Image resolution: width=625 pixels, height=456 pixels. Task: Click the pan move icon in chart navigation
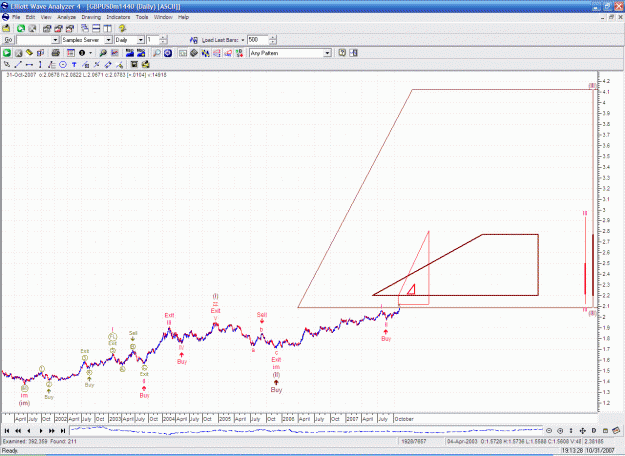pyautogui.click(x=582, y=430)
